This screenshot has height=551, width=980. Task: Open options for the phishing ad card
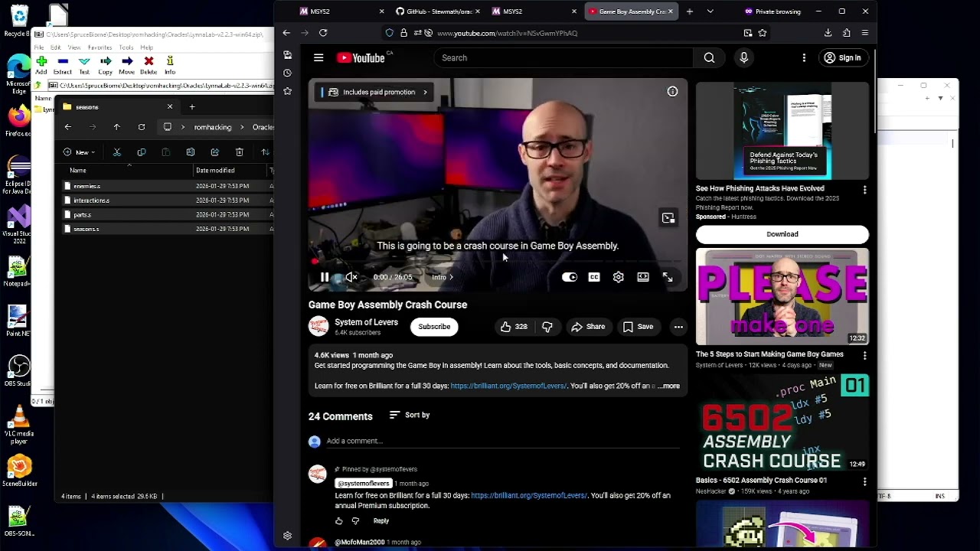coord(864,190)
